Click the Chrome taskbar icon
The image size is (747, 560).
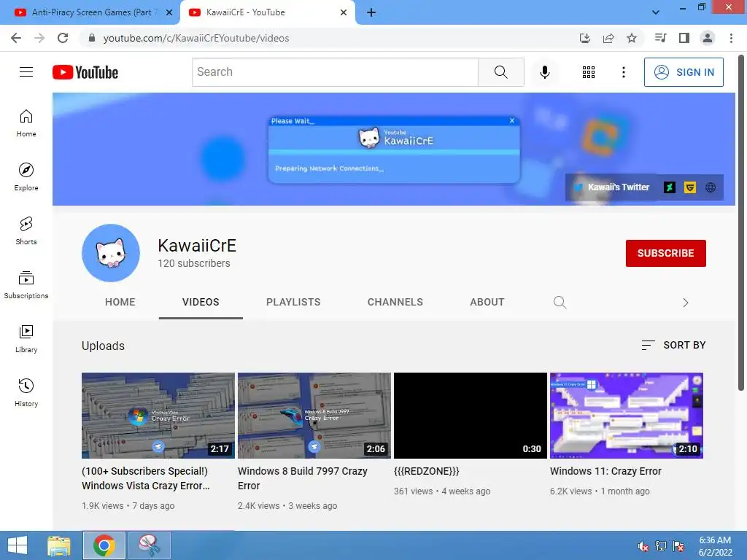(104, 545)
